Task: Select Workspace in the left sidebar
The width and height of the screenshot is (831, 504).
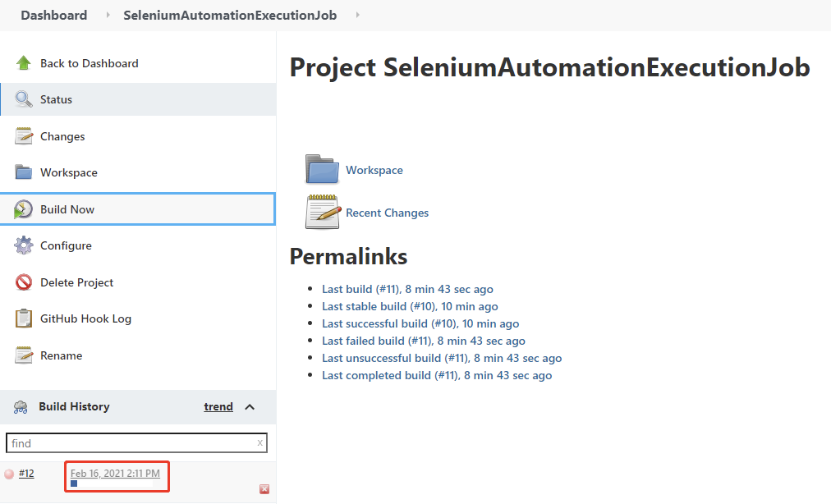Action: (x=68, y=172)
